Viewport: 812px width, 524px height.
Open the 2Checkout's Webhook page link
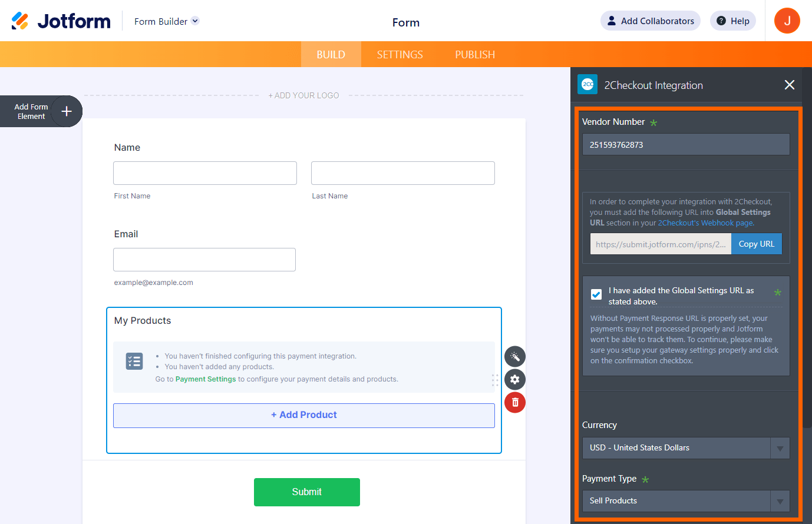[x=706, y=223]
